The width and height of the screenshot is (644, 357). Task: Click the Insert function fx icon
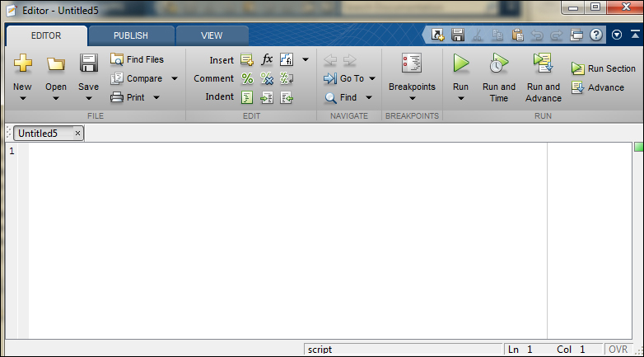tap(267, 59)
